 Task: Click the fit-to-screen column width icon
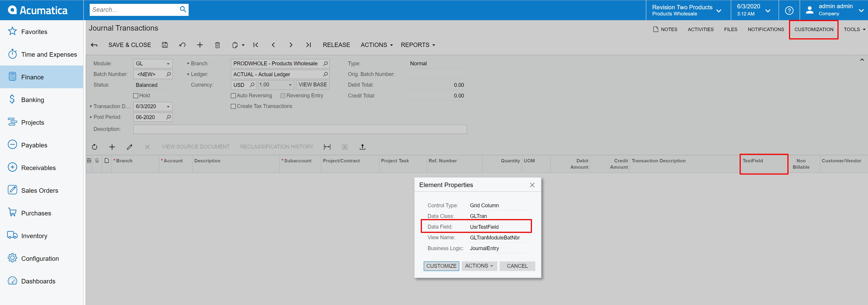327,147
